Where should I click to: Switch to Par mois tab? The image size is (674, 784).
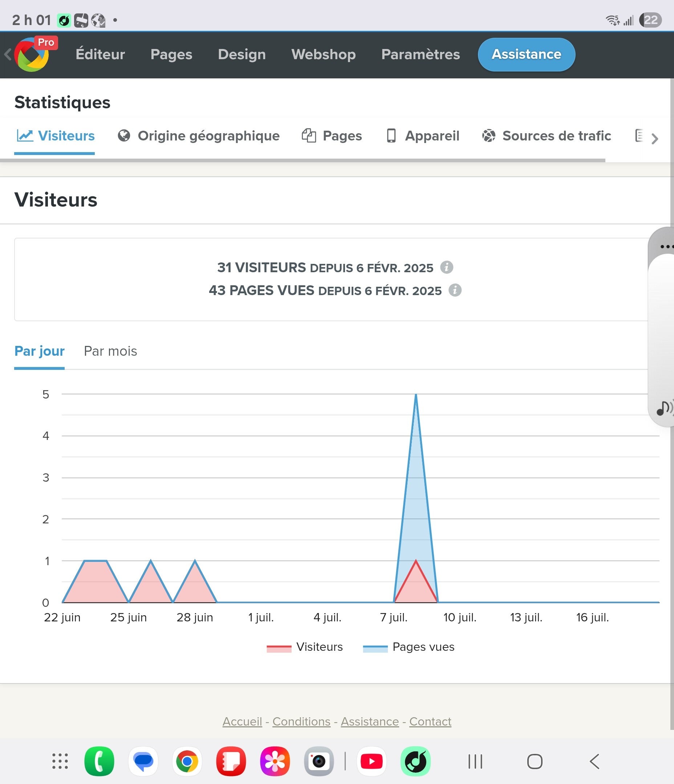point(110,351)
